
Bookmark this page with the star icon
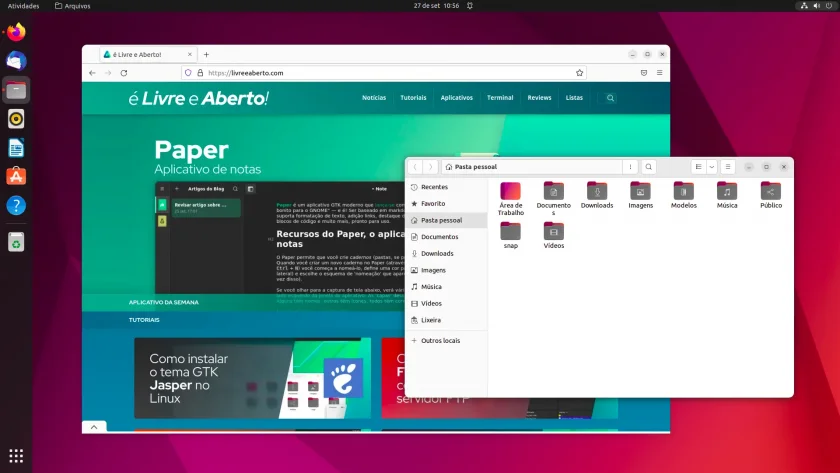579,73
